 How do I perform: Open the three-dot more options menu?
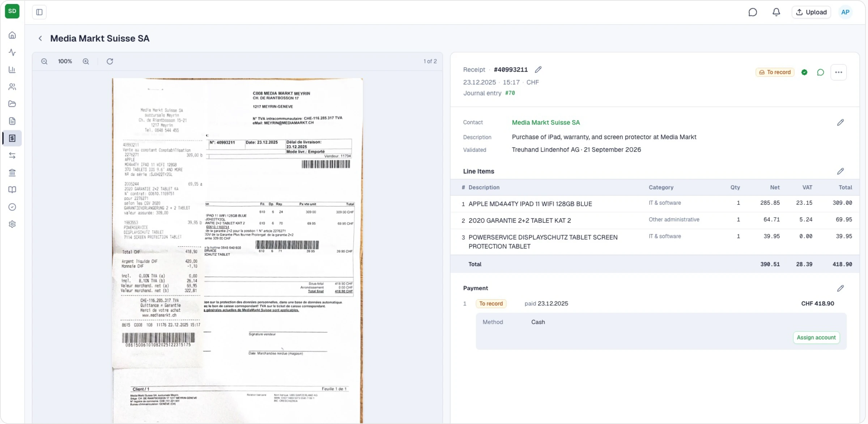[x=839, y=72]
